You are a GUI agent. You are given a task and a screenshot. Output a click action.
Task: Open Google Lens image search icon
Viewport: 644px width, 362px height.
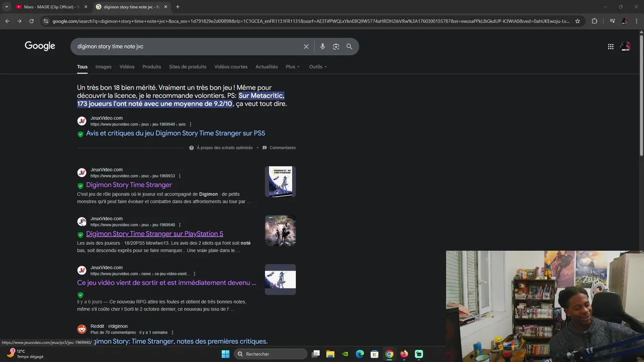[336, 46]
